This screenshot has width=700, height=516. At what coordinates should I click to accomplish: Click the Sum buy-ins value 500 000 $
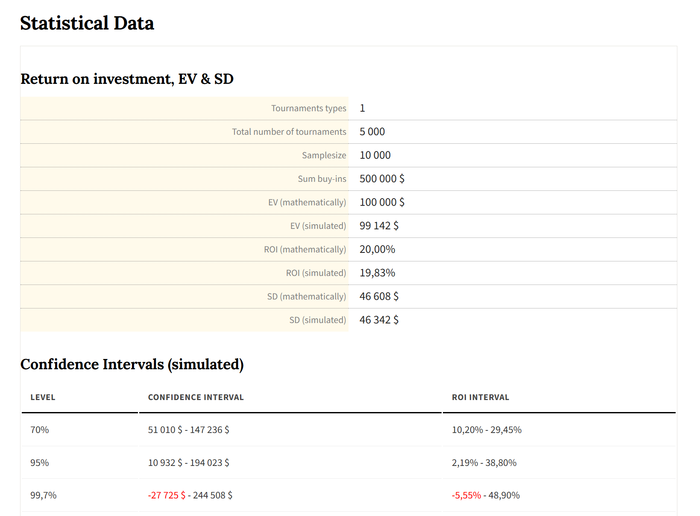(382, 179)
